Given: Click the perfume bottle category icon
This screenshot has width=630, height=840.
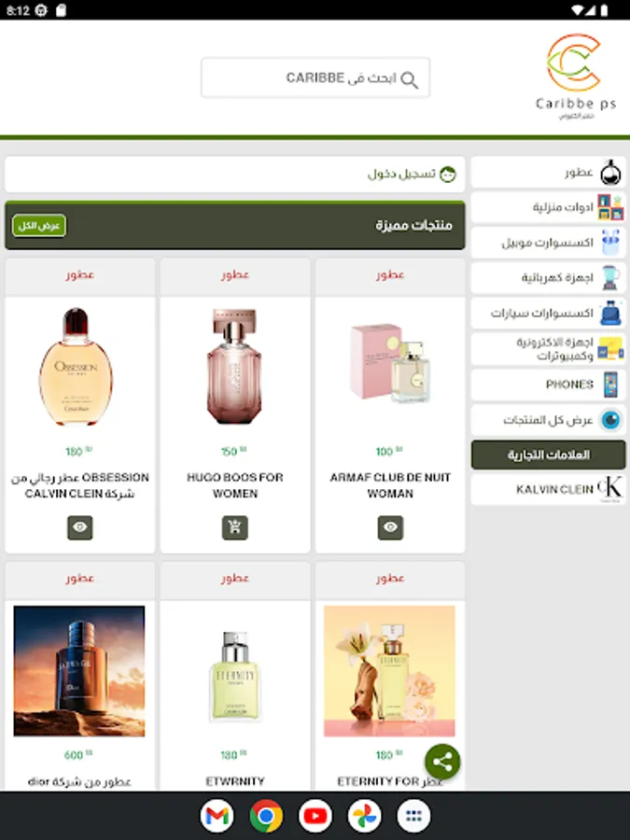Looking at the screenshot, I should point(610,173).
